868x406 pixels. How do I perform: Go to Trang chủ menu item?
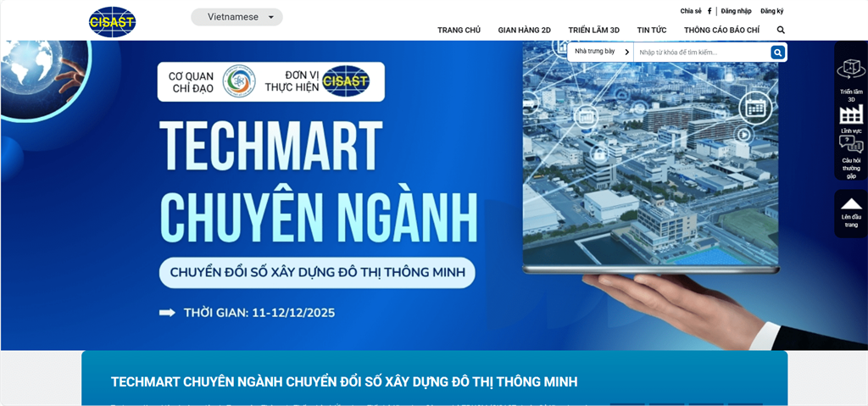[459, 31]
